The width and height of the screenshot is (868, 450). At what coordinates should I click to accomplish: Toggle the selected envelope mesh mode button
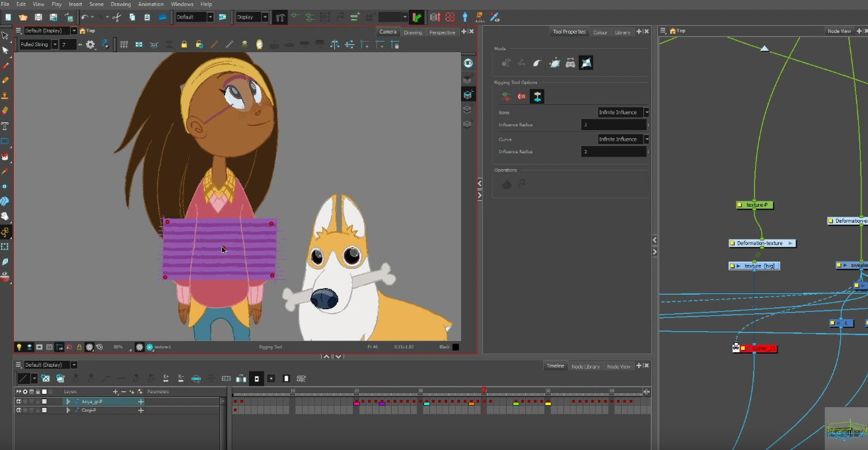[586, 63]
